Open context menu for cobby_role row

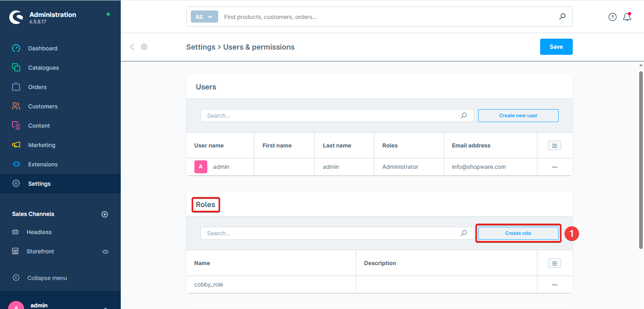tap(555, 285)
